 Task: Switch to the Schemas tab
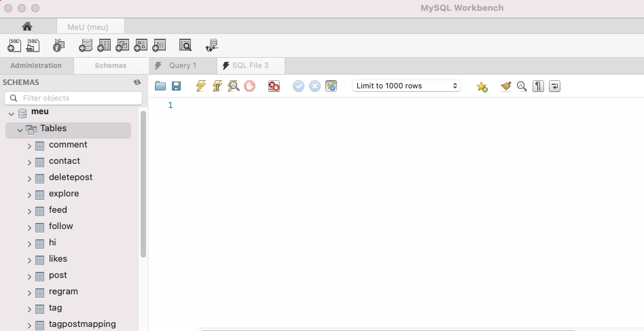[111, 66]
